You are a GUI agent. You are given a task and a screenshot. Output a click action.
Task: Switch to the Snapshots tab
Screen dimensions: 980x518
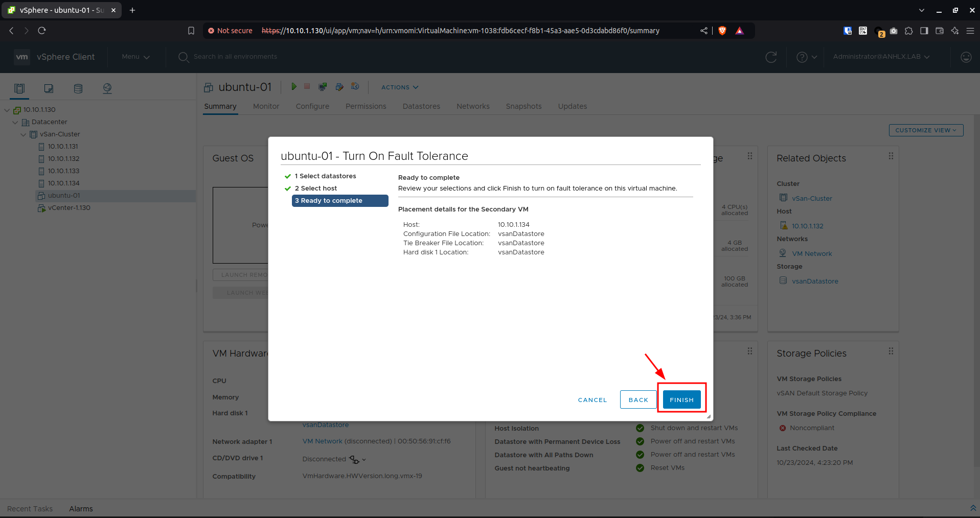point(523,106)
